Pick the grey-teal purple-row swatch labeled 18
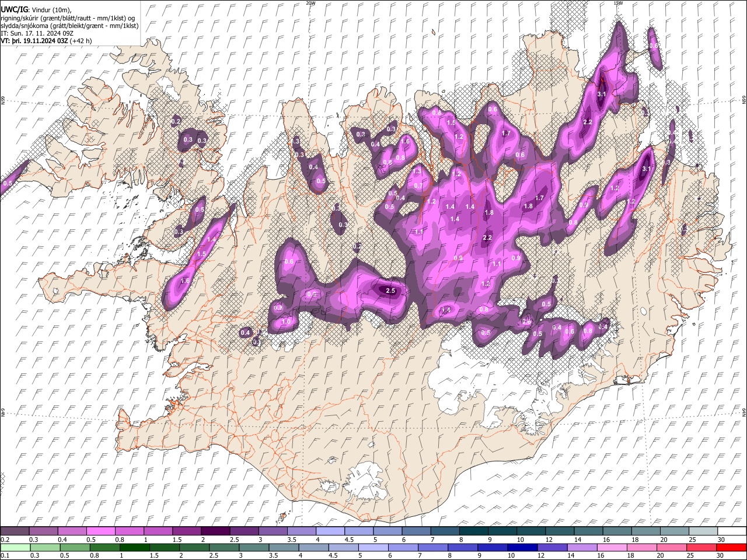The width and height of the screenshot is (747, 560). (x=646, y=531)
